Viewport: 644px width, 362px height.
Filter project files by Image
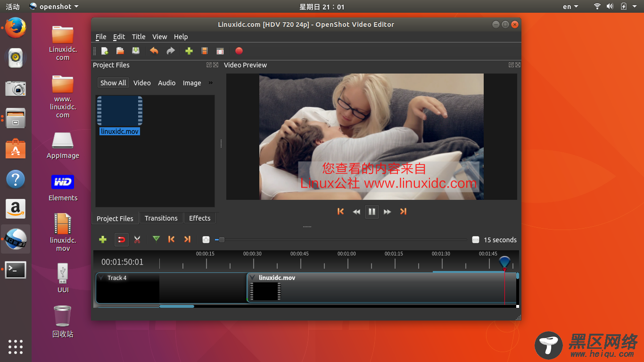pyautogui.click(x=192, y=83)
